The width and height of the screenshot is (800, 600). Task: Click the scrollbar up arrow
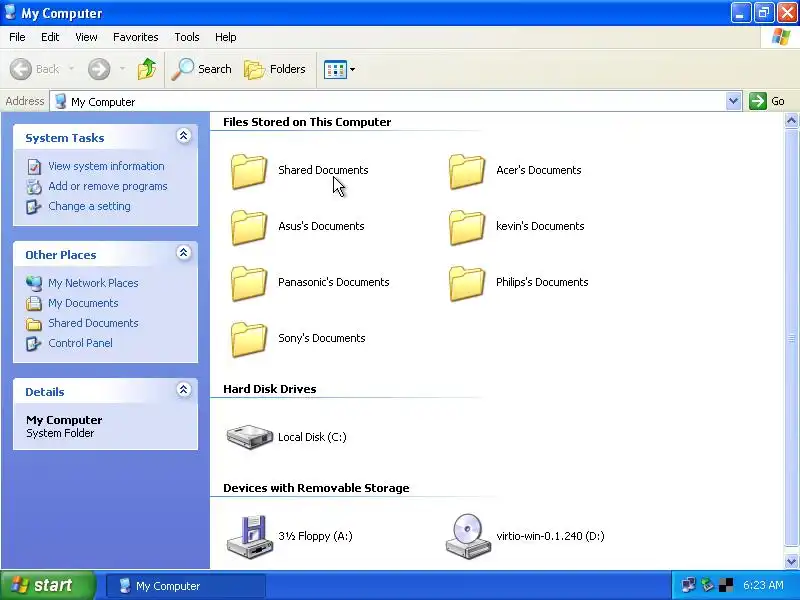(x=791, y=121)
